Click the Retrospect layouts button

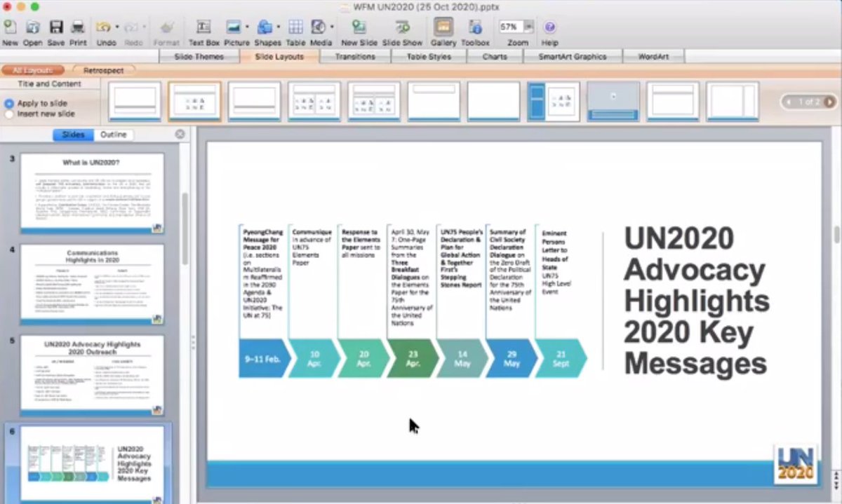point(103,71)
